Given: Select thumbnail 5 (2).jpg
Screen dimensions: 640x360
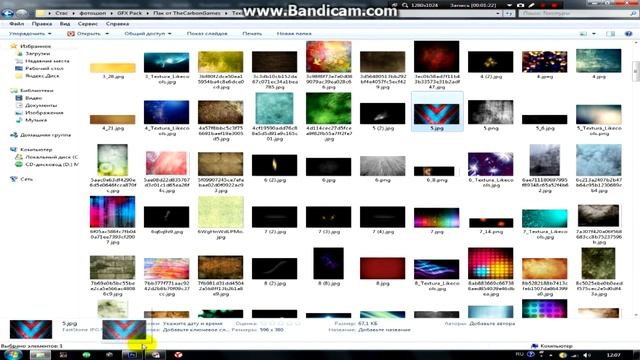Looking at the screenshot, I should (382, 113).
